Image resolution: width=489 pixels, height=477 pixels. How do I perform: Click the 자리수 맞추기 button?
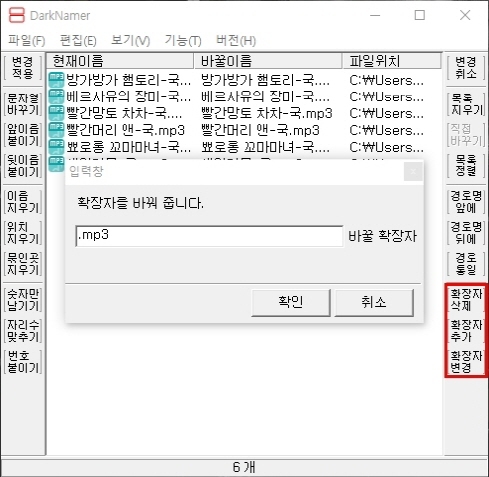pos(23,331)
